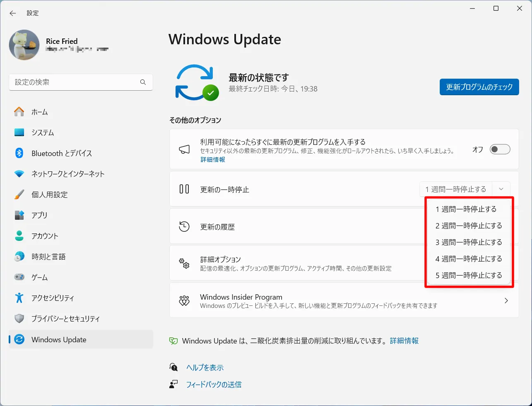Maximize the 設定 window
The width and height of the screenshot is (532, 406).
tap(496, 8)
